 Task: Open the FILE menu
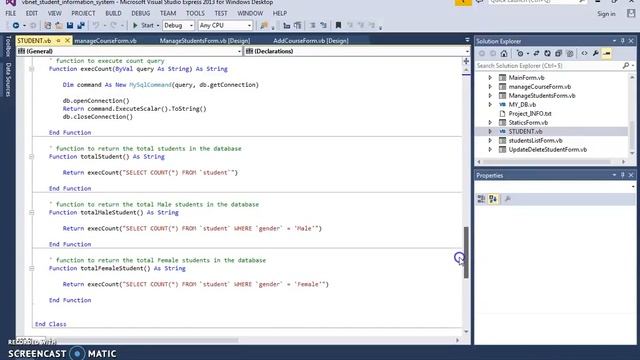click(11, 13)
